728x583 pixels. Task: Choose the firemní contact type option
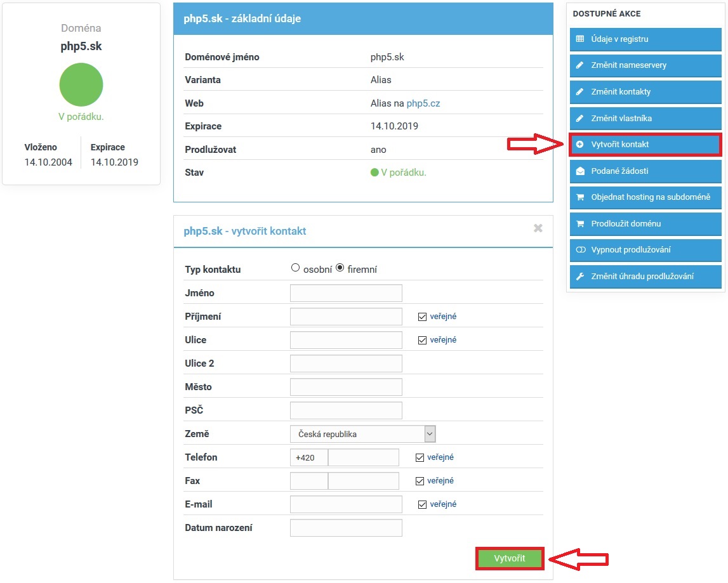[x=340, y=268]
